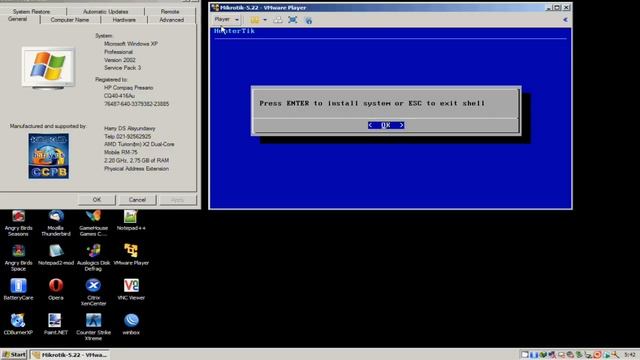Select the Counter Strike Xtreme icon
The image size is (640, 360).
click(x=93, y=327)
